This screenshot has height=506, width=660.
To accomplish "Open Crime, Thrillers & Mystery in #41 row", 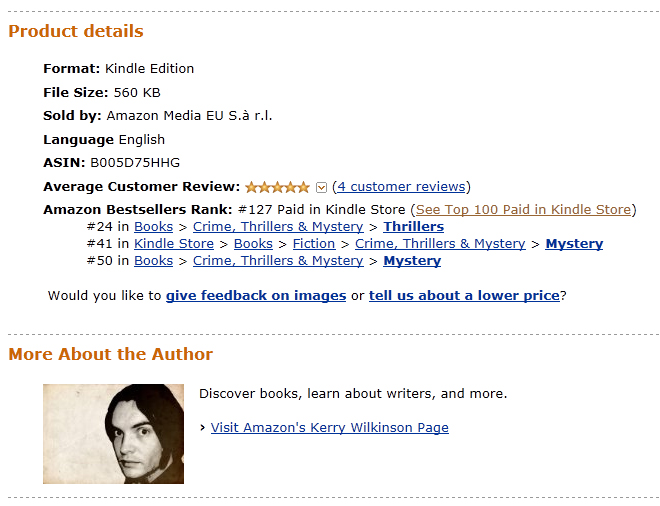I will click(x=440, y=244).
